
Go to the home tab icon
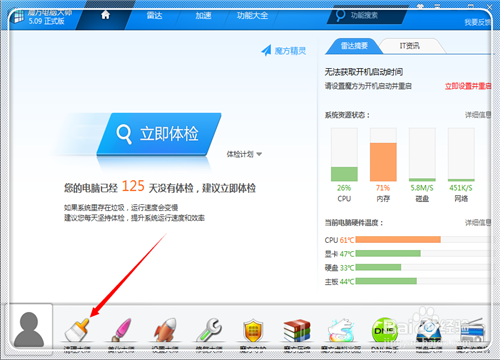click(x=105, y=15)
